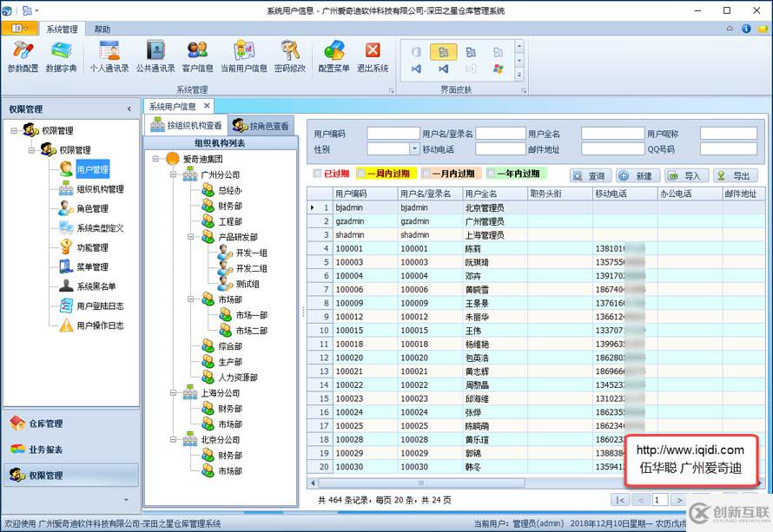Click the 退出系统 red X icon
This screenshot has height=532, width=773.
coord(373,57)
